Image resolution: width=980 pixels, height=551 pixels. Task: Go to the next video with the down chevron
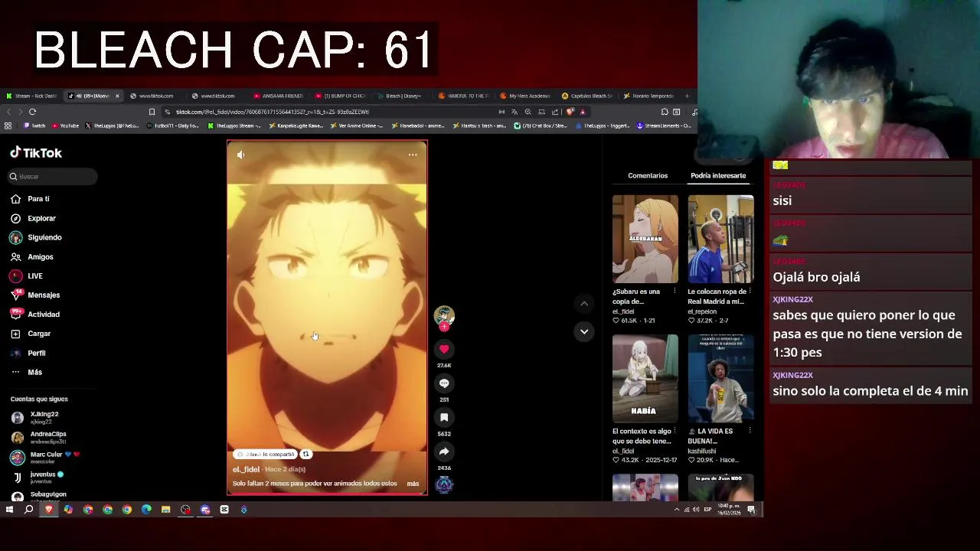pyautogui.click(x=584, y=331)
